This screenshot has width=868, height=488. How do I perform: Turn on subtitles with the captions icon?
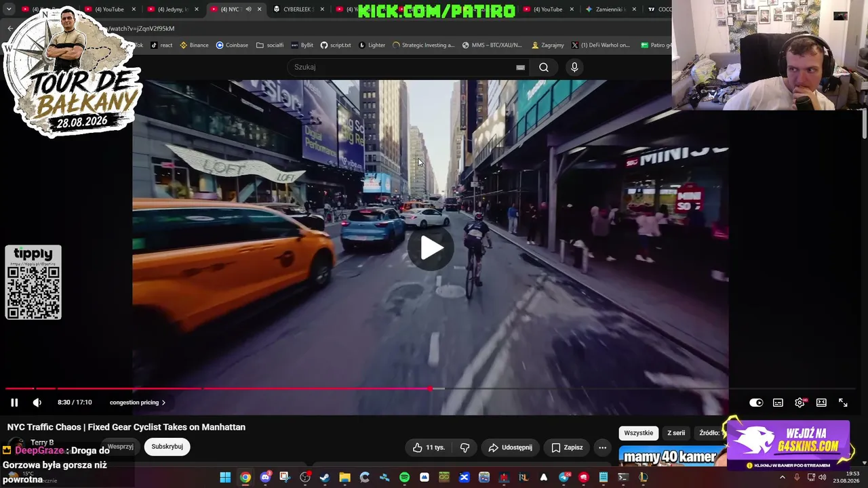click(778, 403)
